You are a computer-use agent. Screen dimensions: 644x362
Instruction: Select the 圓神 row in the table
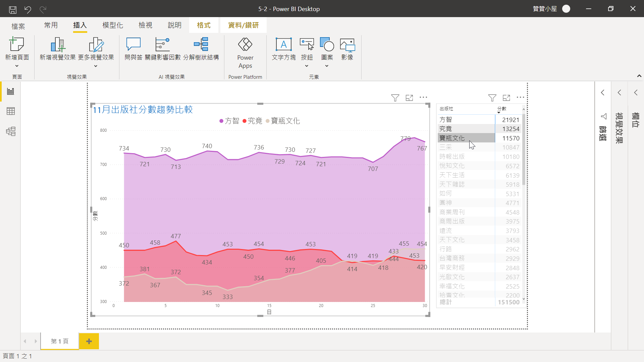click(480, 203)
